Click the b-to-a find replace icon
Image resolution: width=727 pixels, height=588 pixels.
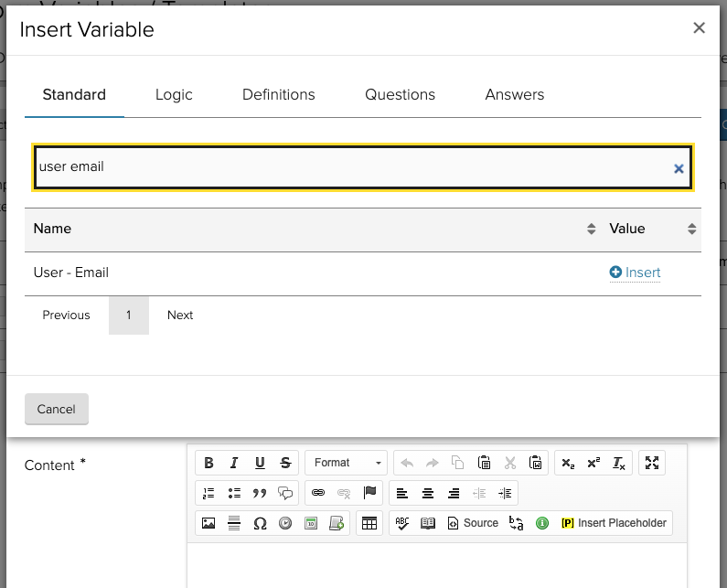pyautogui.click(x=516, y=523)
